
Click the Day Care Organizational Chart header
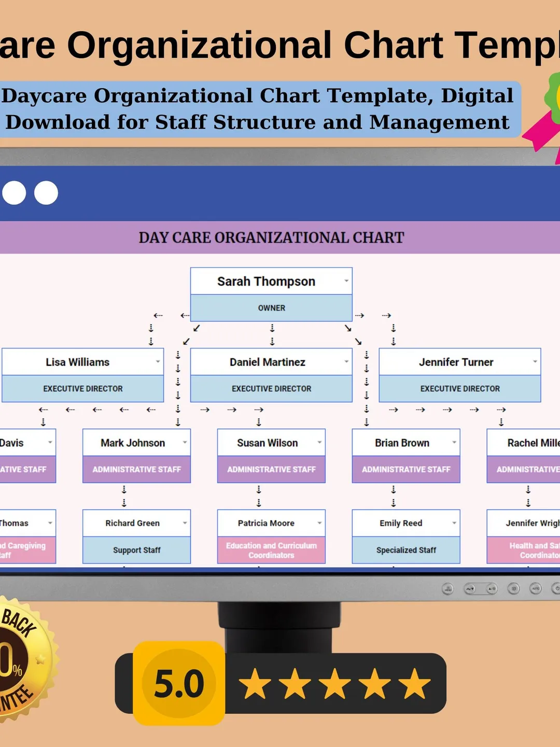(x=271, y=238)
